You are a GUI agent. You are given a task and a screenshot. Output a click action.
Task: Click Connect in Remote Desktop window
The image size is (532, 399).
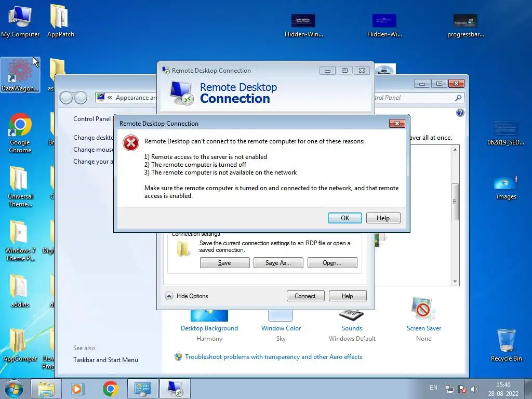(x=305, y=296)
